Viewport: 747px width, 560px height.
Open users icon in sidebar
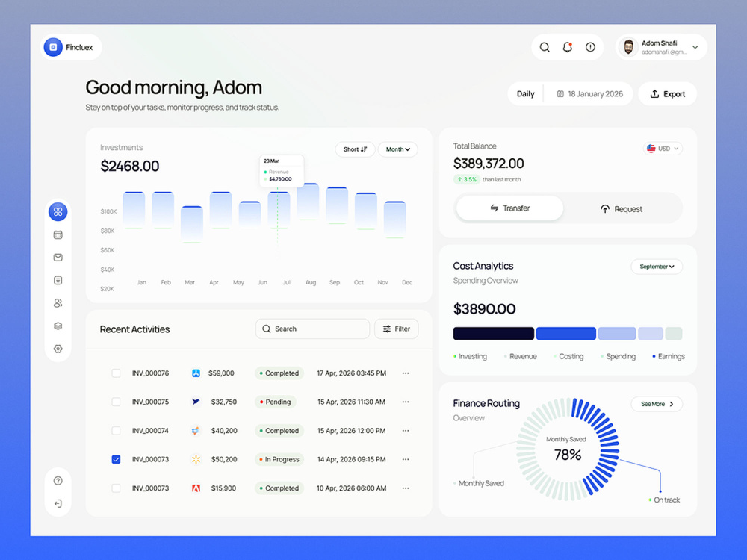[x=58, y=303]
